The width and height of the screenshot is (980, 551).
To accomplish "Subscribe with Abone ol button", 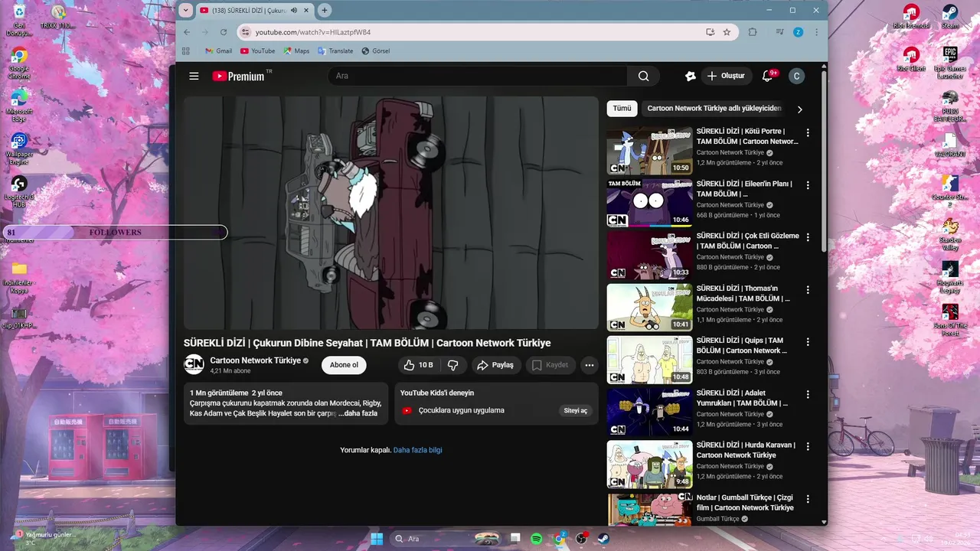I will coord(344,365).
